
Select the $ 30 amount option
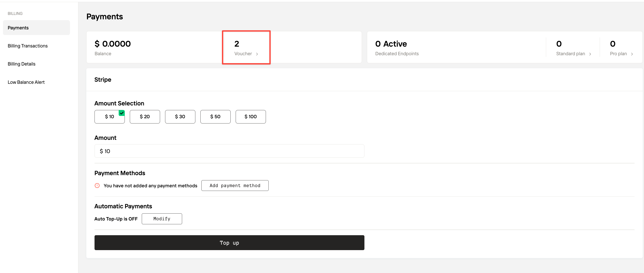click(180, 117)
